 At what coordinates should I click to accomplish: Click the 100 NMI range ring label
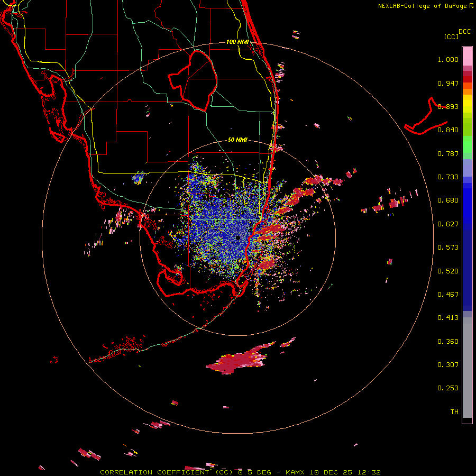(237, 42)
